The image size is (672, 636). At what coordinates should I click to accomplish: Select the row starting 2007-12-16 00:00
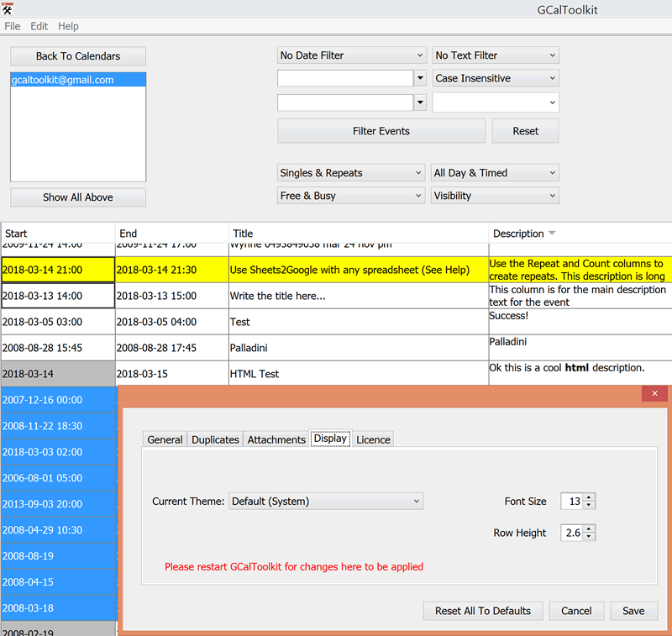point(59,400)
